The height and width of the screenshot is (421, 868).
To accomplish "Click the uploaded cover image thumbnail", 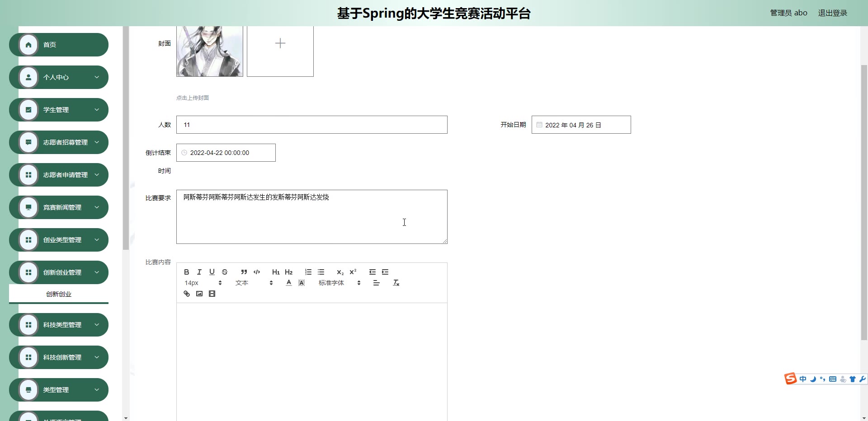I will click(210, 51).
